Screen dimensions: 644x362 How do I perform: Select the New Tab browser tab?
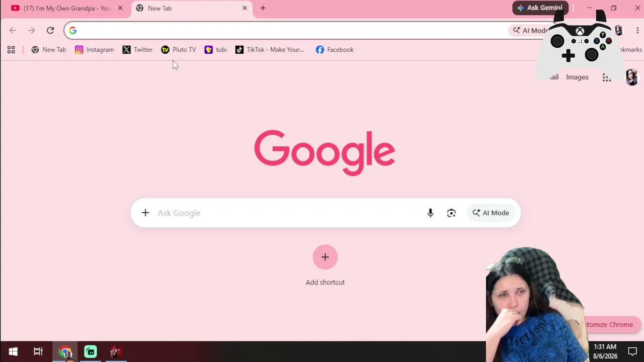click(x=191, y=8)
